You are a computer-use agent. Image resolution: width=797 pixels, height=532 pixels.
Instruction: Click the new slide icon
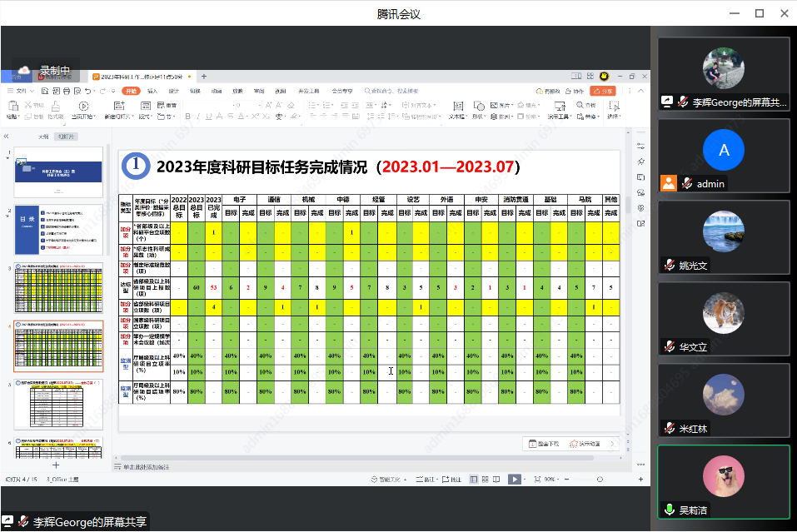(x=119, y=107)
